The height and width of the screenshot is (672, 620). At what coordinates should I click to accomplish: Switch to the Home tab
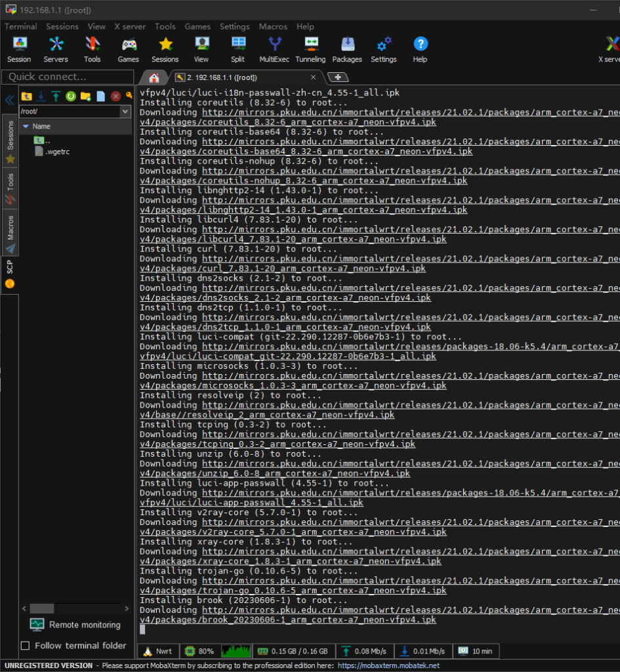pyautogui.click(x=154, y=77)
